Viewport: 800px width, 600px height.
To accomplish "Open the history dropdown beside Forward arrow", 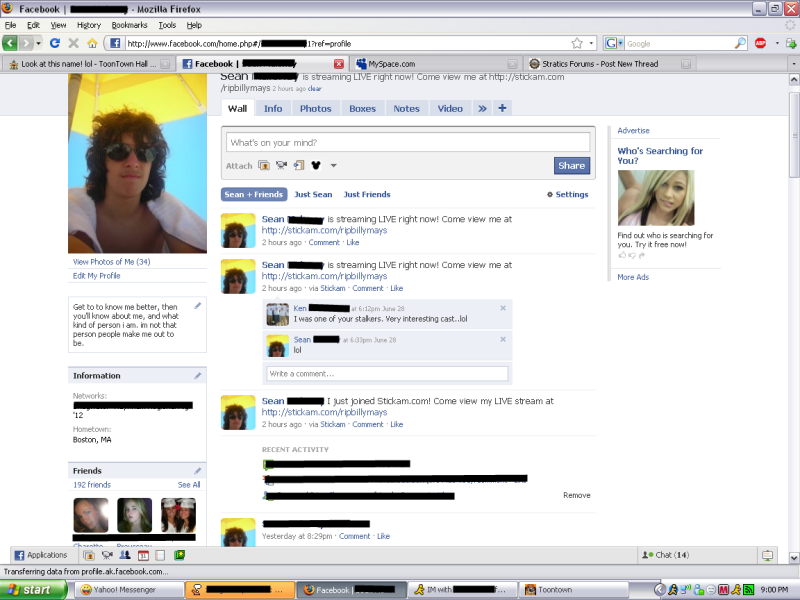I will click(x=38, y=43).
